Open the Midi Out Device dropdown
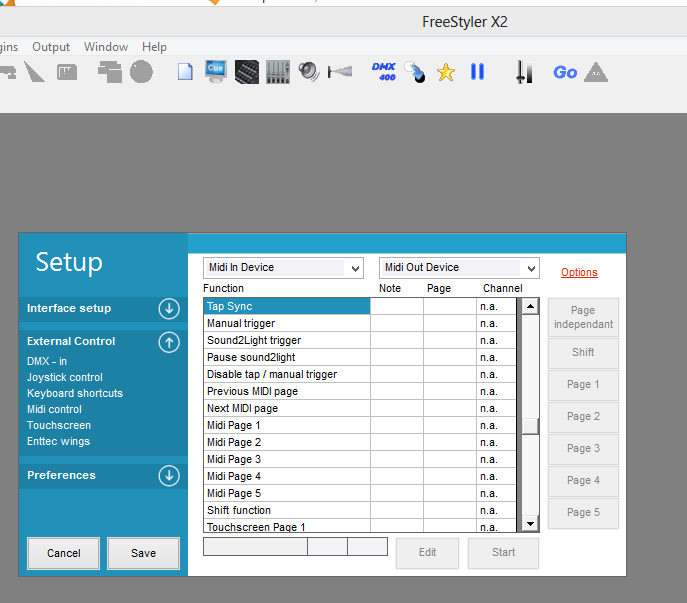This screenshot has width=687, height=603. (x=459, y=268)
